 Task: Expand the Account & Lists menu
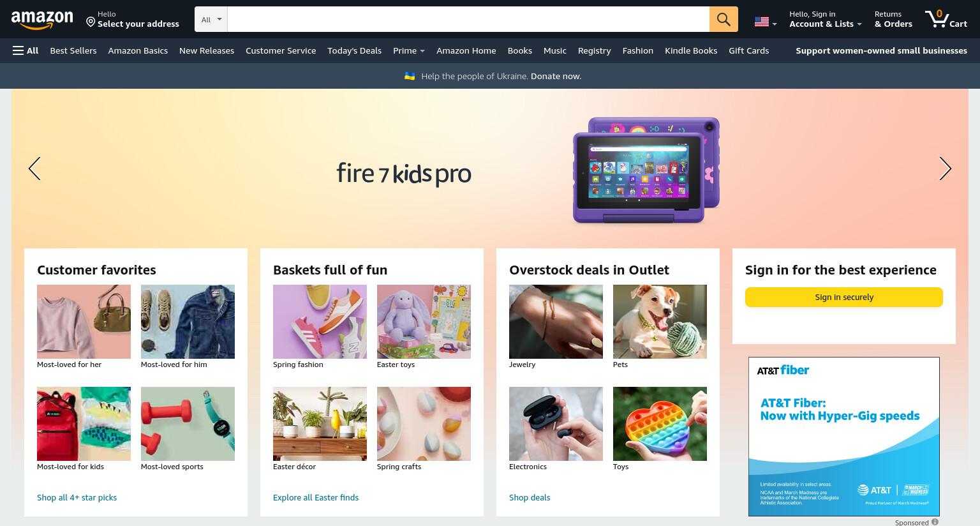click(x=825, y=19)
